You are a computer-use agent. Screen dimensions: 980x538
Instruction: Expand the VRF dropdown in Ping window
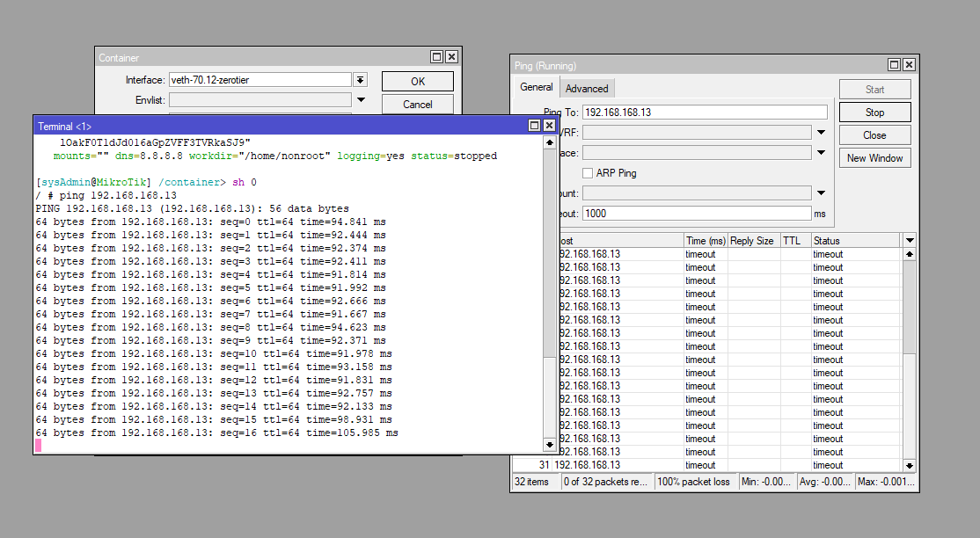(821, 133)
